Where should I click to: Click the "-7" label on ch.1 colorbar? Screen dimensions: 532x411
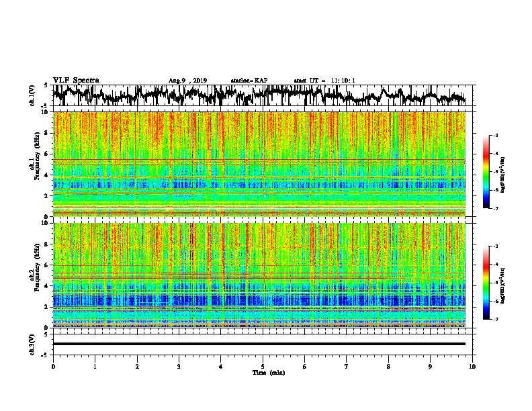pyautogui.click(x=495, y=208)
